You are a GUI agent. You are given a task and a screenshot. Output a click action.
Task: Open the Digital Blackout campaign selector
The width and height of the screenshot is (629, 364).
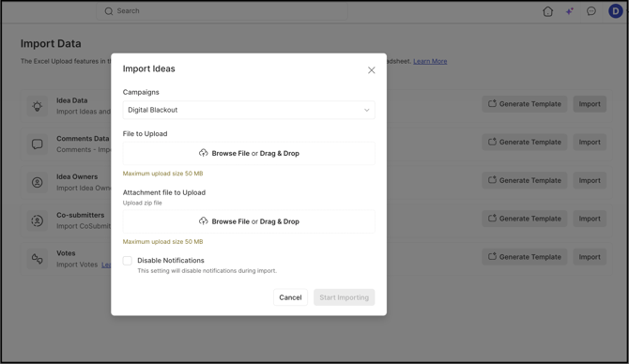click(249, 111)
